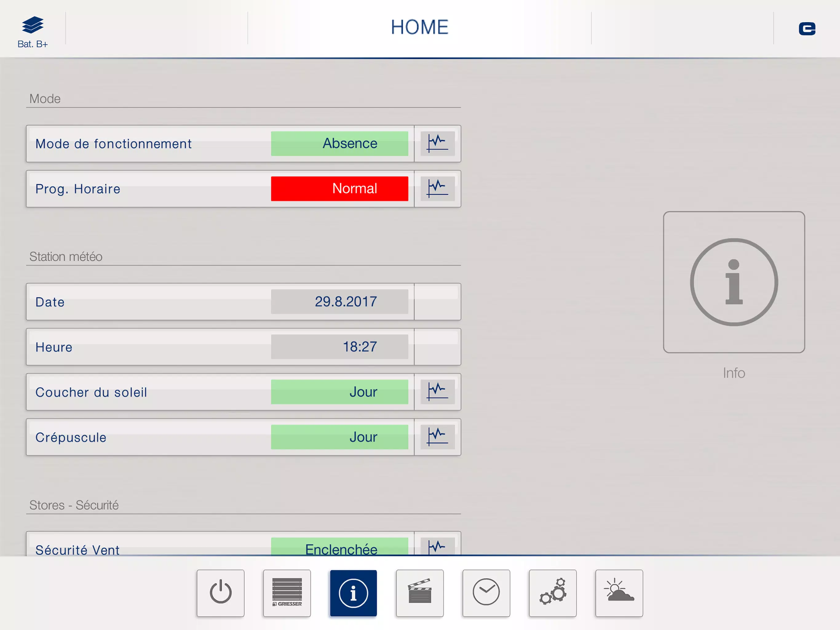
Task: Select the time field 18:27
Action: 339,347
